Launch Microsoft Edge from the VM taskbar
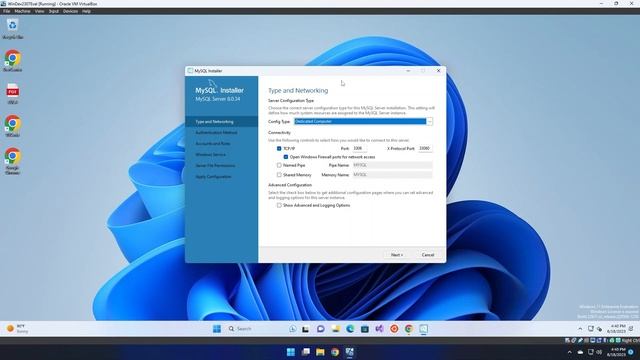Image resolution: width=640 pixels, height=360 pixels. [350, 329]
